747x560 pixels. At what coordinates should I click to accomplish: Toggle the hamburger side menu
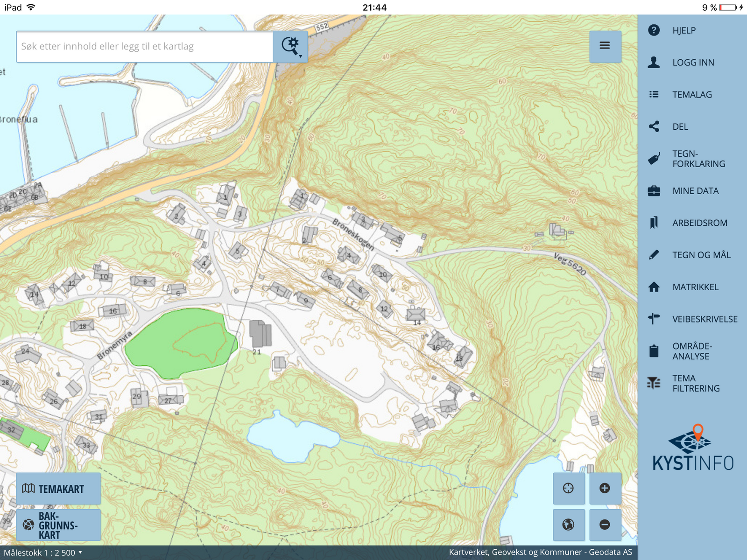605,46
